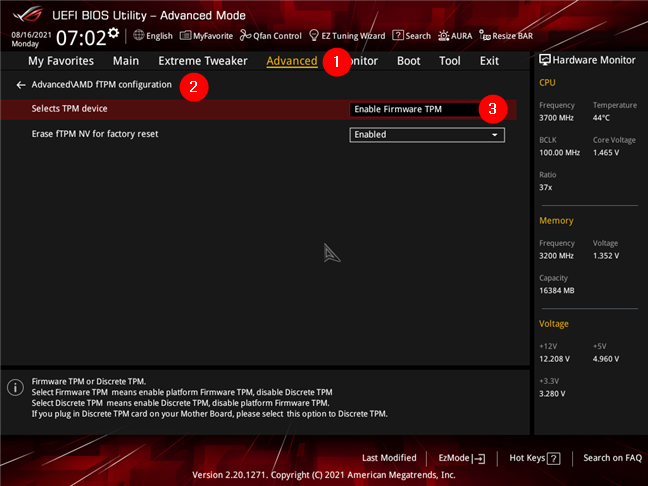This screenshot has height=486, width=648.
Task: Click Capacity value 16384 MB
Action: pos(557,291)
